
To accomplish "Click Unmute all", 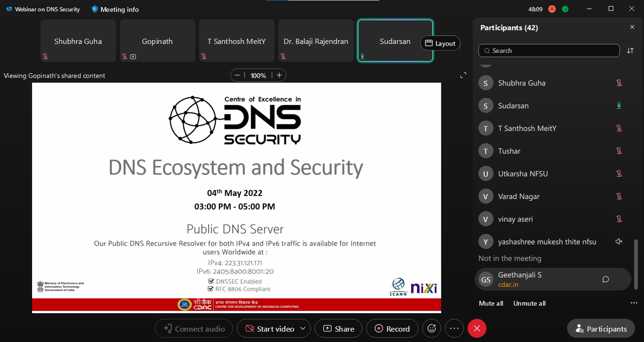I will click(x=529, y=303).
